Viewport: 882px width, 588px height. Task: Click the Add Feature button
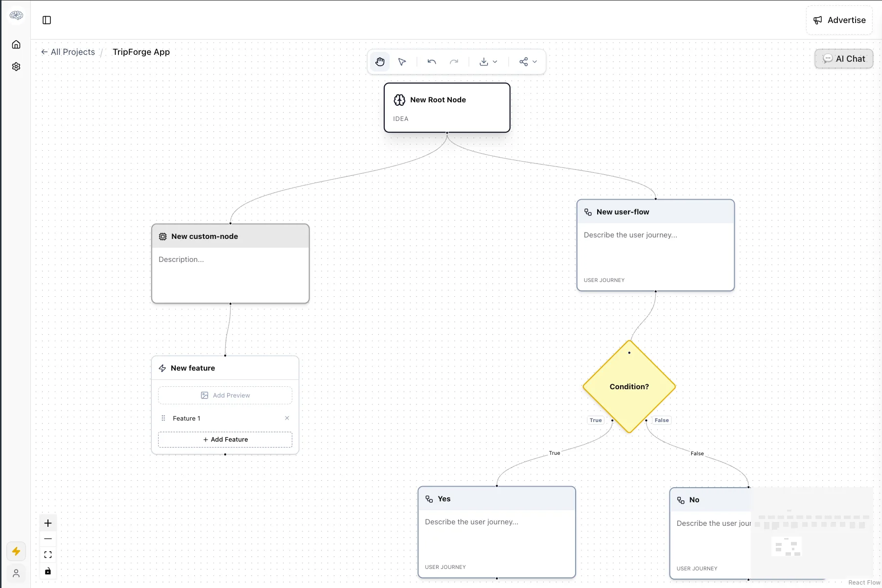coord(225,440)
